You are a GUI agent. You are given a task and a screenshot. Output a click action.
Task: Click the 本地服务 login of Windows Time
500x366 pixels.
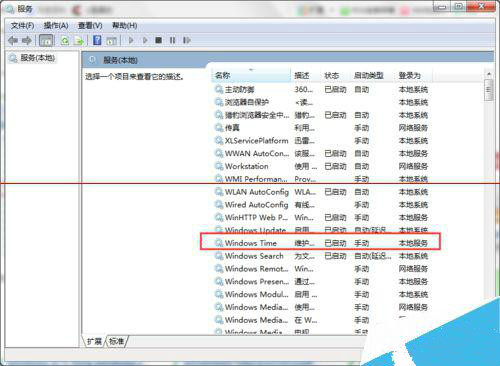tap(413, 243)
